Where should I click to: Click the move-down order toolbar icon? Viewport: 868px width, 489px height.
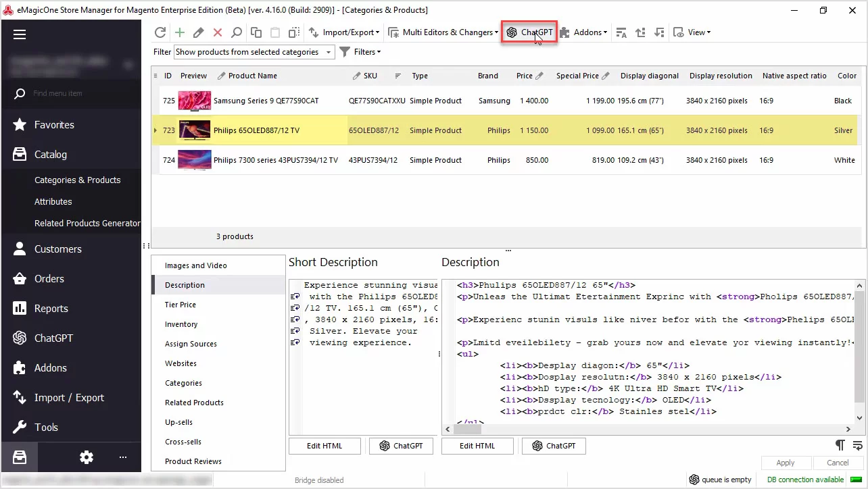pos(659,32)
